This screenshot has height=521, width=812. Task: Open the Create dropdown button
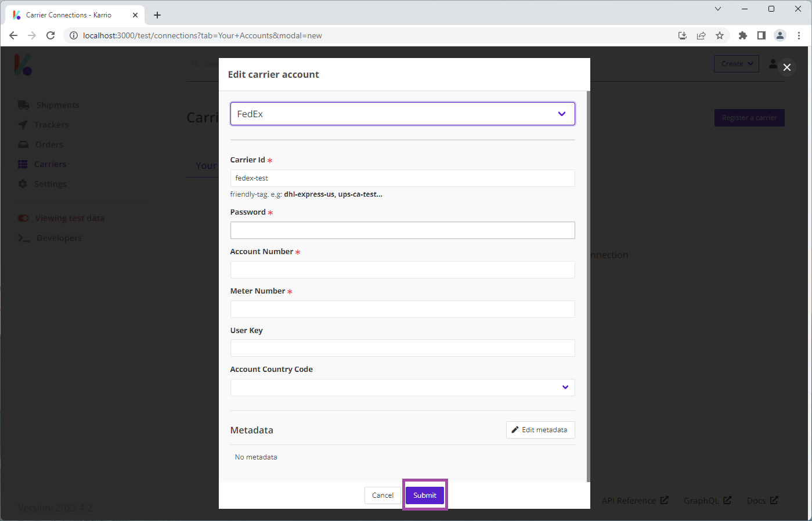click(x=737, y=64)
